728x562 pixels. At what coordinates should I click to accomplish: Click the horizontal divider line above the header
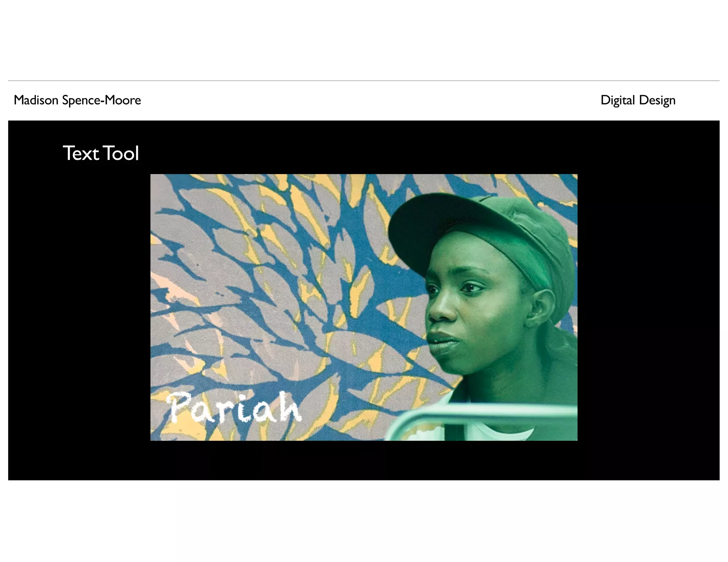364,81
